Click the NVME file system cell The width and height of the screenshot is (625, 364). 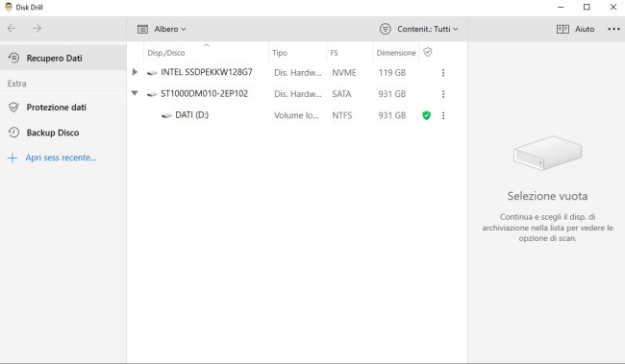pos(344,73)
